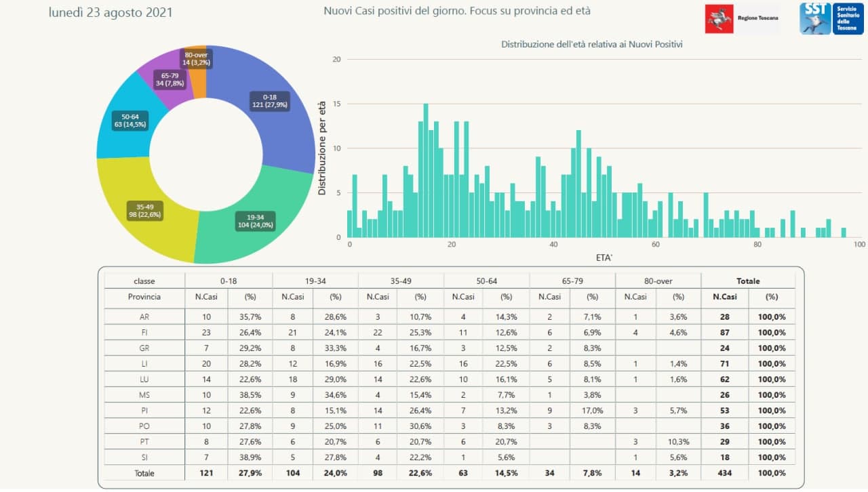Screen dimensions: 868x492
Task: Select the FI province row label
Action: [x=144, y=333]
